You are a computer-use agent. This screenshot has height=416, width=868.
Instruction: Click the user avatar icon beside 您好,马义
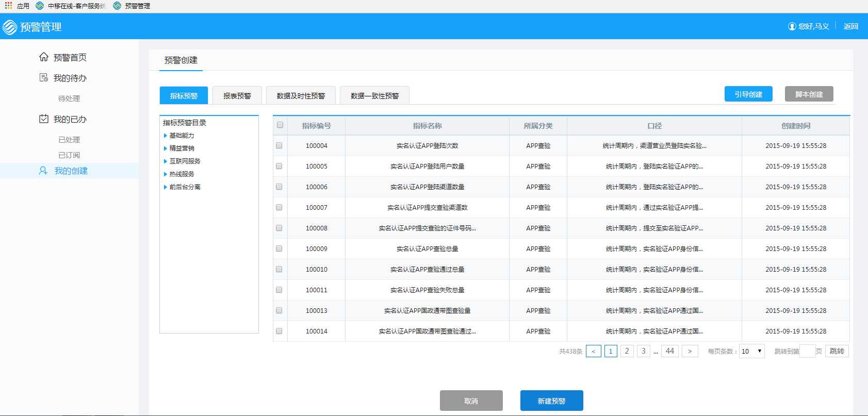[792, 26]
